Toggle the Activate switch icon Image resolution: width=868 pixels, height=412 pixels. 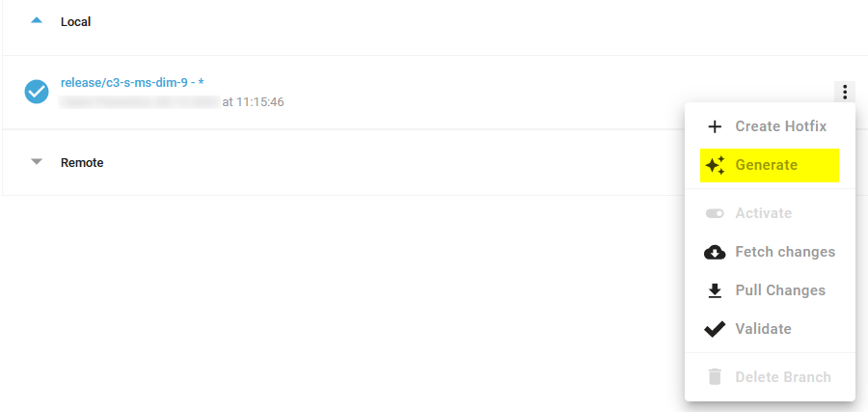point(715,214)
